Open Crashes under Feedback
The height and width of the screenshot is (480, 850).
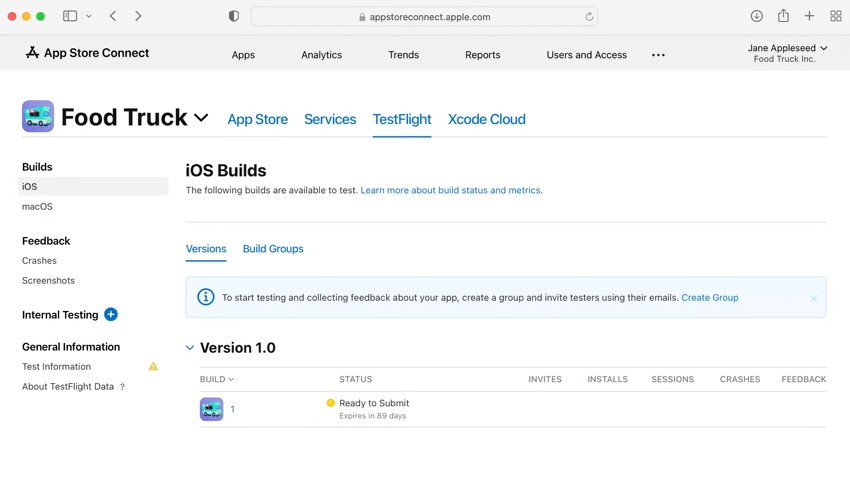click(x=39, y=260)
